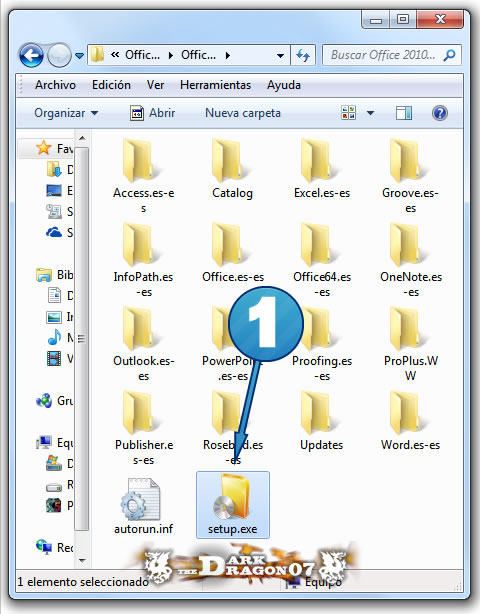480x614 pixels.
Task: Change the view layout icon
Action: pyautogui.click(x=348, y=113)
